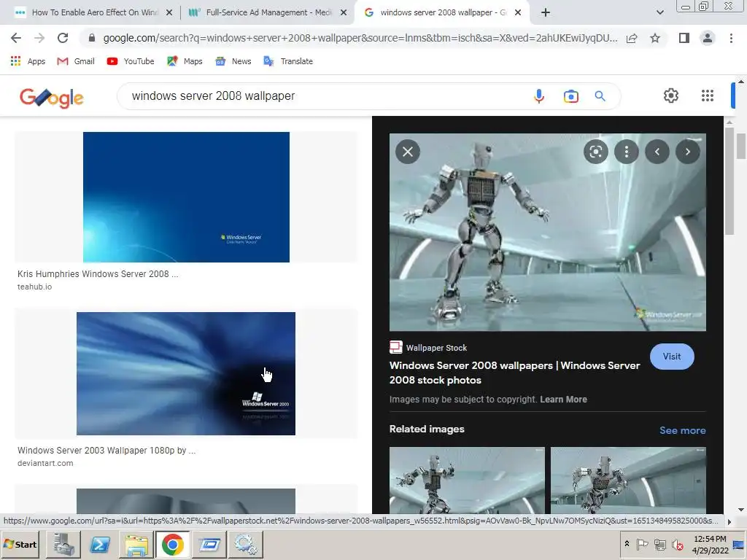Click the large robot preview image
Screen dimensions: 747x560
pos(547,232)
